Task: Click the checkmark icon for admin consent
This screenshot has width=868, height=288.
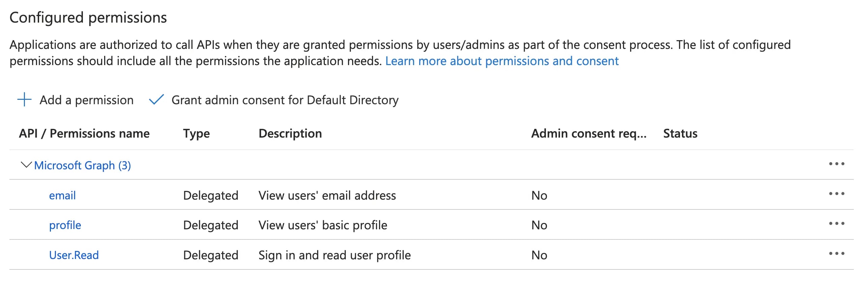Action: click(x=156, y=100)
